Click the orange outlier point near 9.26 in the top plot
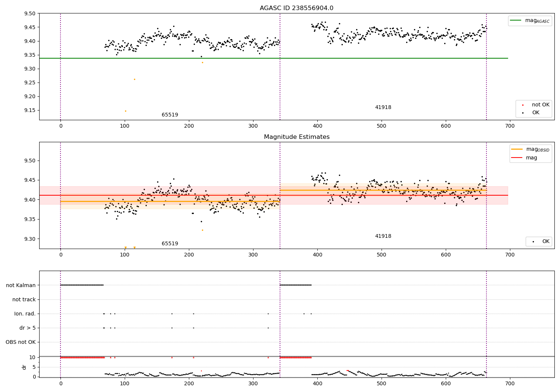 tap(134, 79)
